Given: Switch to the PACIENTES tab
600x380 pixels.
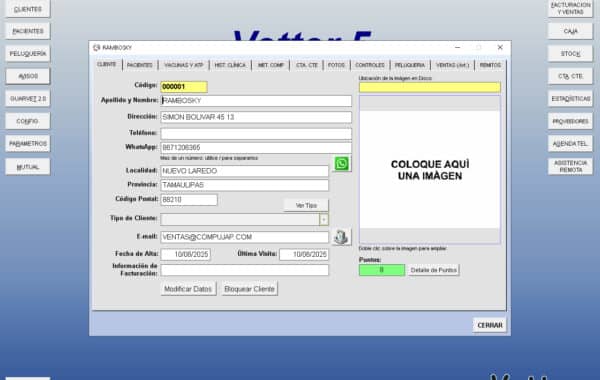Looking at the screenshot, I should click(x=140, y=65).
